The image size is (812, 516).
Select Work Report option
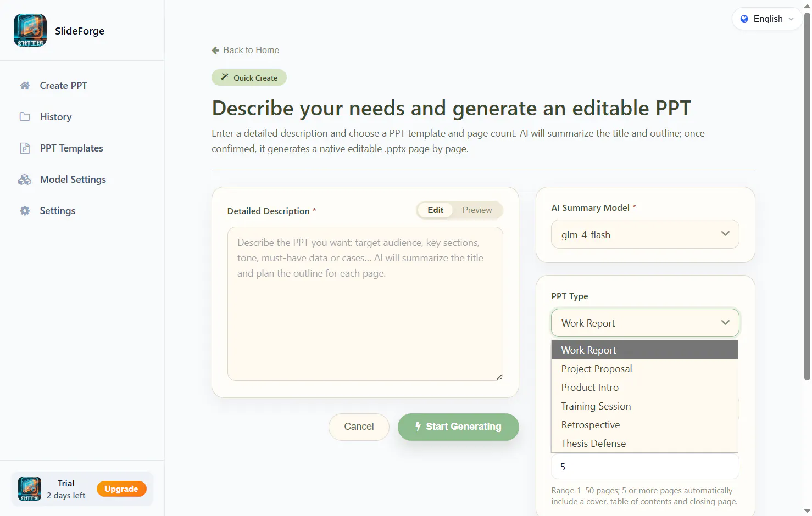point(644,350)
